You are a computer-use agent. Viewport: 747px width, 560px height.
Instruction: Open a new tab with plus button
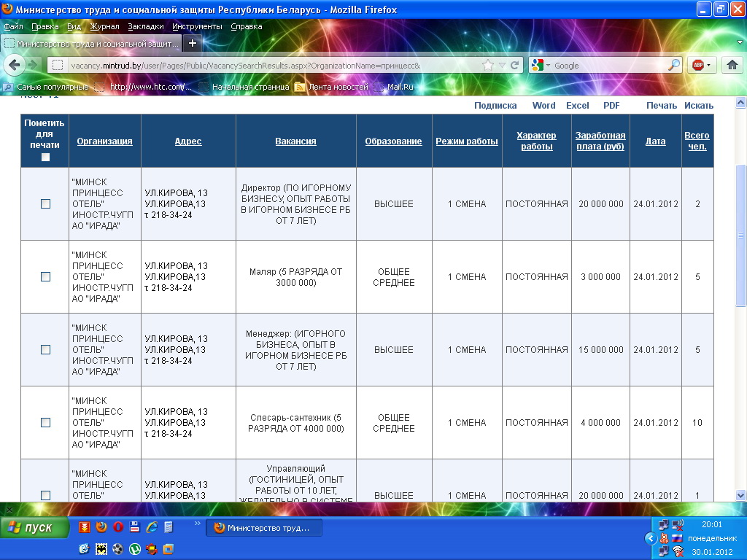193,43
